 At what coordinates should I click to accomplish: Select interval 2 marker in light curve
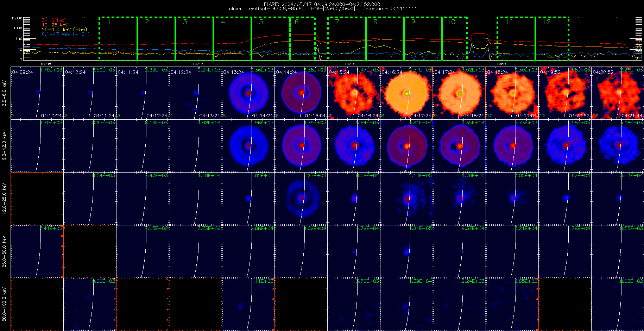[147, 22]
